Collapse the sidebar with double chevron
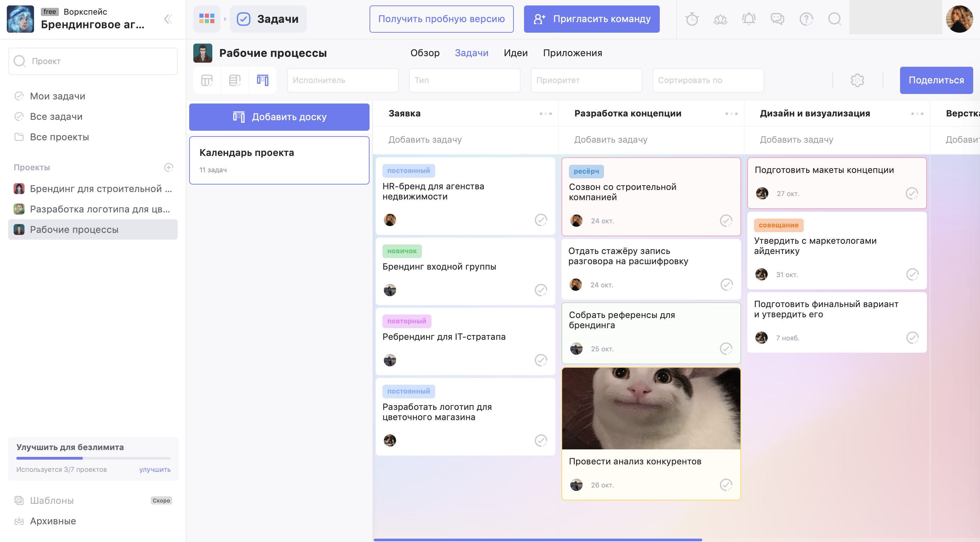Screen dimensions: 980x542 pyautogui.click(x=168, y=19)
